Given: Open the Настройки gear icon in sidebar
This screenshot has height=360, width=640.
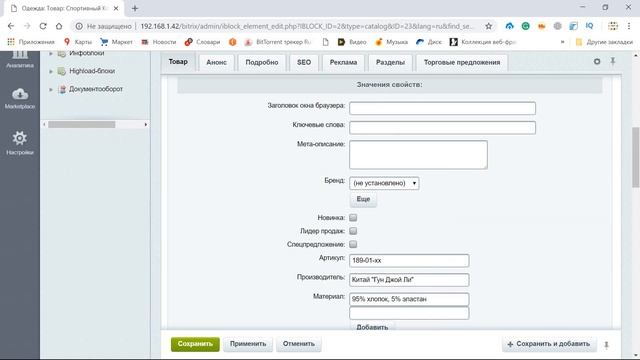Looking at the screenshot, I should (x=20, y=138).
